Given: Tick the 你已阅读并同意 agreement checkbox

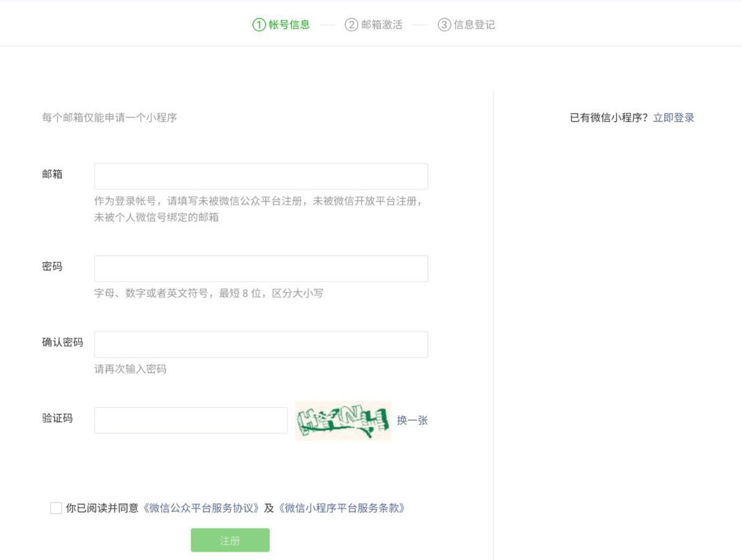Looking at the screenshot, I should [56, 508].
